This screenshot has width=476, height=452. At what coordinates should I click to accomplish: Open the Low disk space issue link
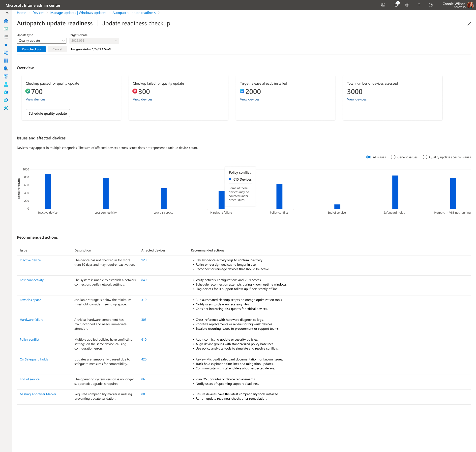30,300
